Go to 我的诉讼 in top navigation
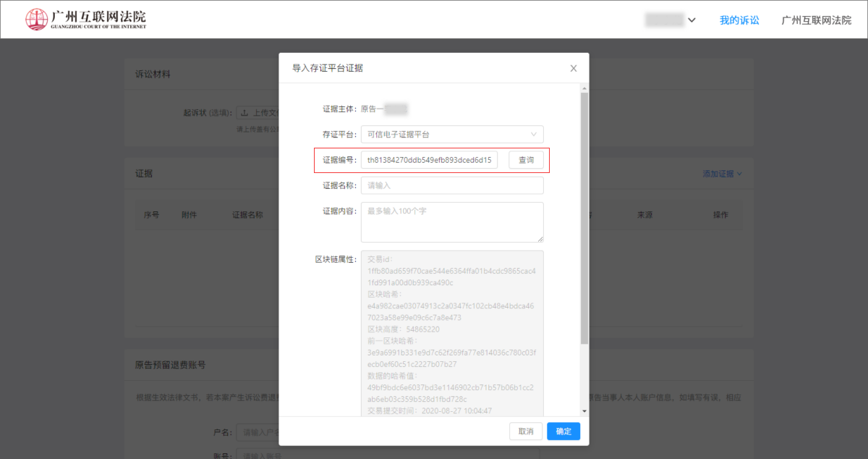This screenshot has height=459, width=868. point(739,20)
